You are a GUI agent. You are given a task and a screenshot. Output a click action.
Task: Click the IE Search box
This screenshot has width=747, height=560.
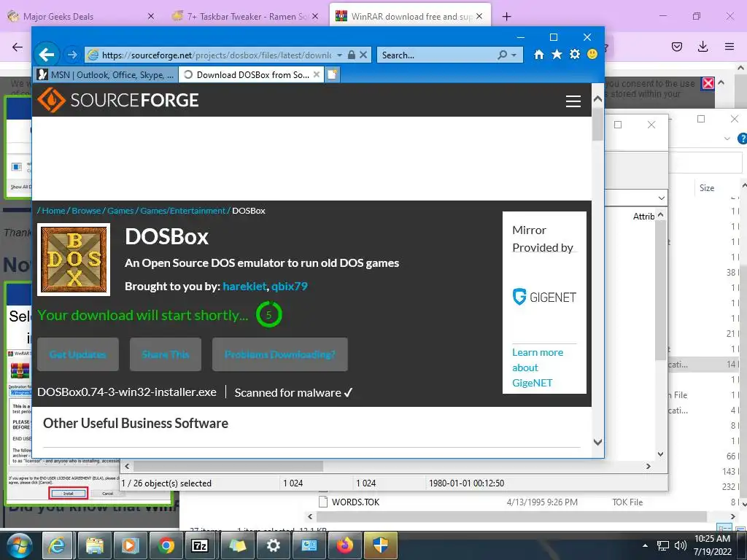[x=438, y=55]
